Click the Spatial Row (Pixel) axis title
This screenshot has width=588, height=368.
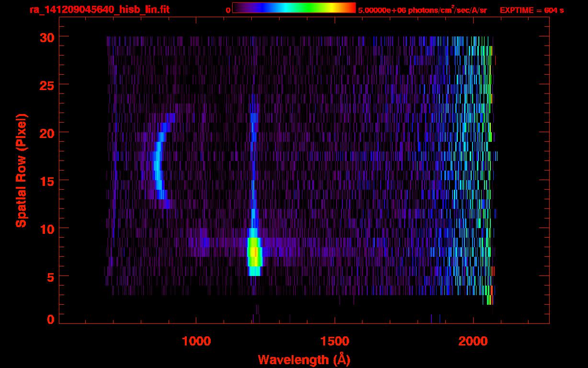pos(21,170)
